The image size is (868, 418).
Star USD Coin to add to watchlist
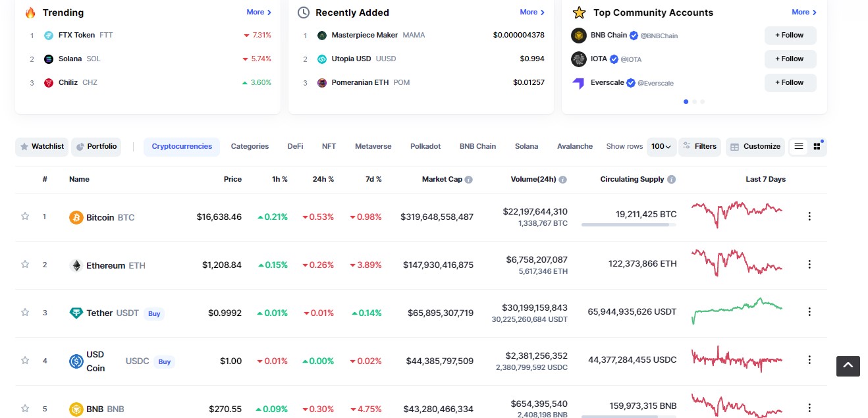[25, 360]
